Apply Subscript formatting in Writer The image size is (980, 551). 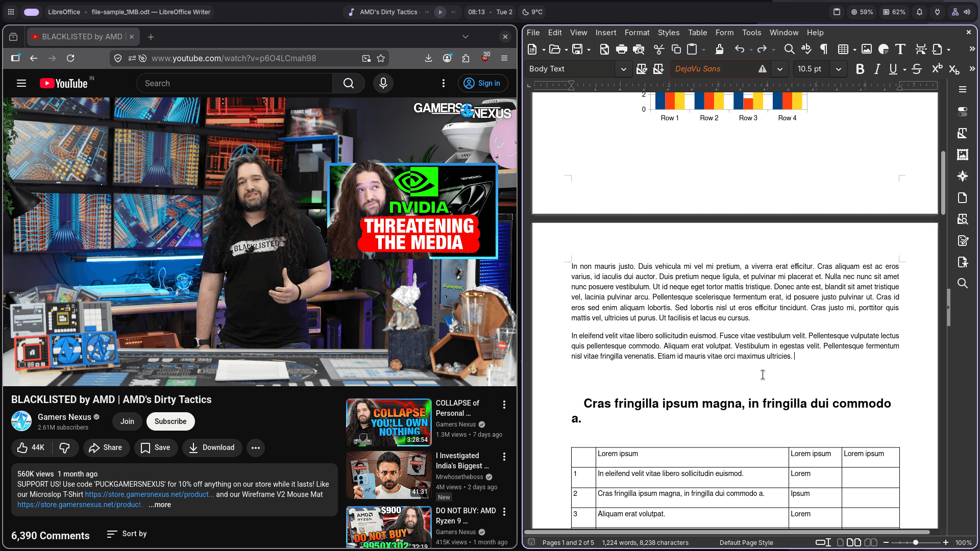pyautogui.click(x=954, y=69)
